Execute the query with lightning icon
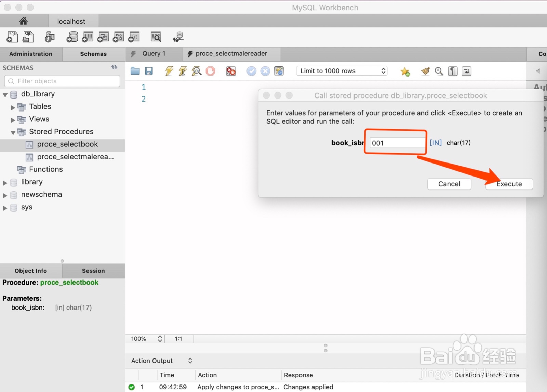This screenshot has width=547, height=392. (169, 71)
